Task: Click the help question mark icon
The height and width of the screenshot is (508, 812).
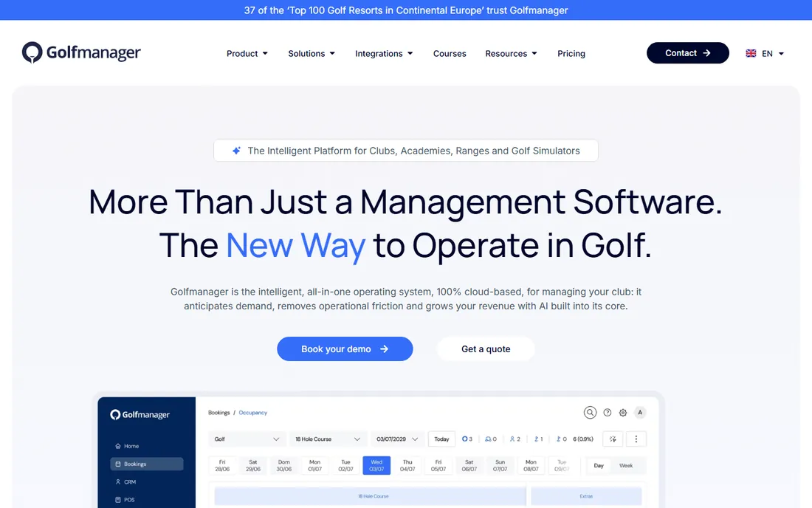Action: [x=608, y=413]
